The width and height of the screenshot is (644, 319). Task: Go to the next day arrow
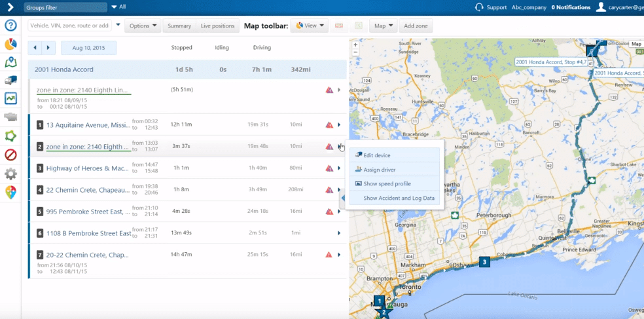click(x=48, y=48)
